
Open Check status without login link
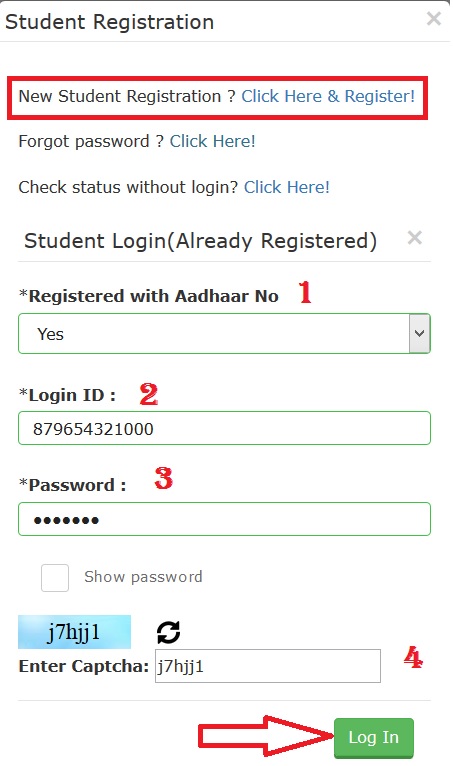[287, 187]
